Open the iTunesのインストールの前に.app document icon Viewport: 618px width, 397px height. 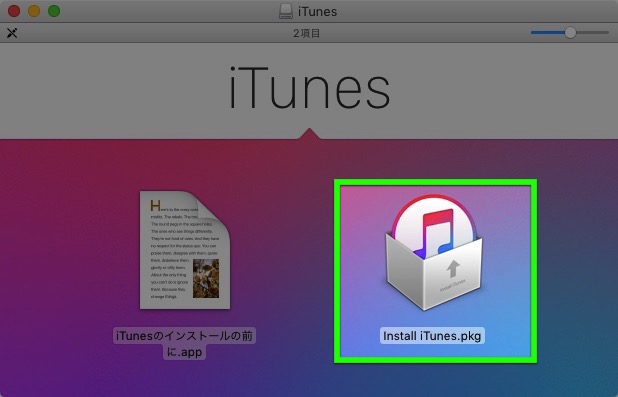coord(185,250)
